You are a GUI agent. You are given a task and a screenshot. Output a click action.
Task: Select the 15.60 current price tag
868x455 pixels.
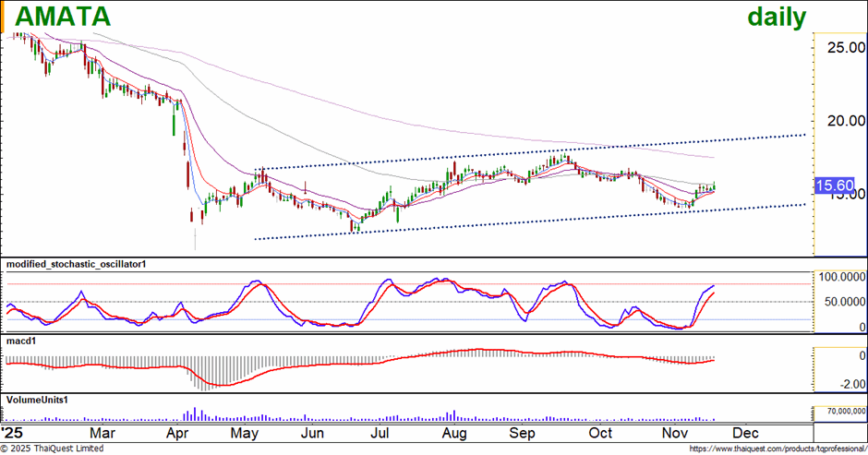click(832, 186)
